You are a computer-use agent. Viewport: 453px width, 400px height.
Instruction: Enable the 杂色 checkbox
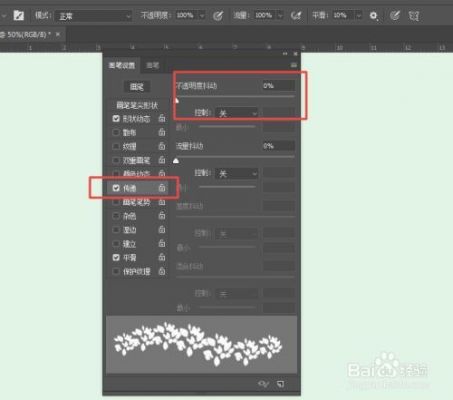click(116, 216)
